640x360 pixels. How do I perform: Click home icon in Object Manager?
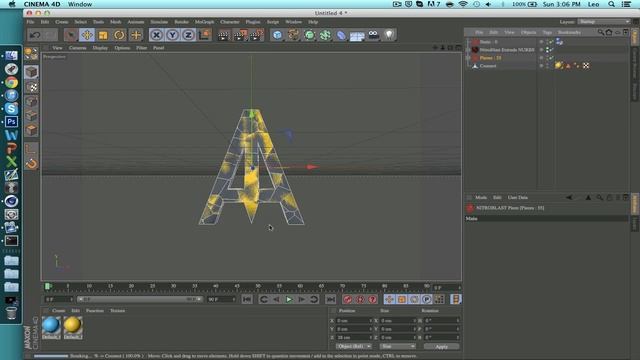pyautogui.click(x=609, y=32)
